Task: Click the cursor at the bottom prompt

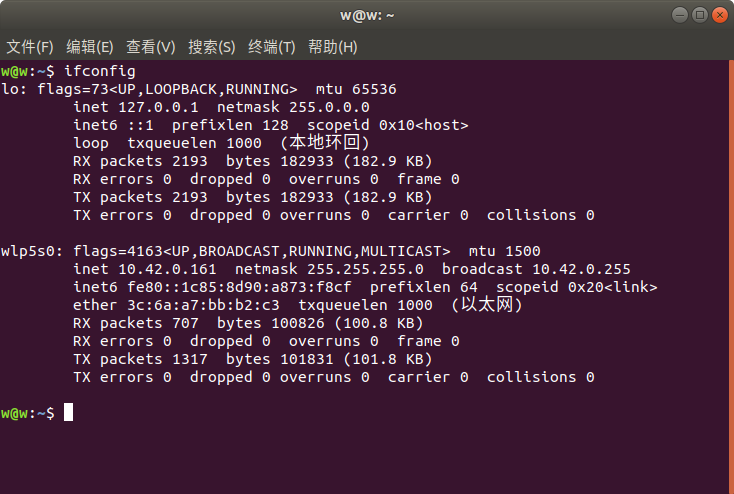Action: (x=68, y=413)
